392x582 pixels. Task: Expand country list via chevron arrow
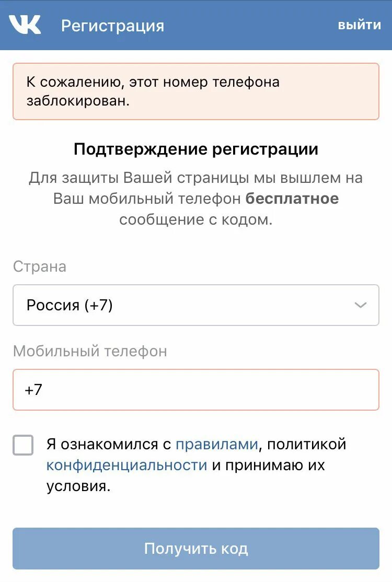click(360, 305)
